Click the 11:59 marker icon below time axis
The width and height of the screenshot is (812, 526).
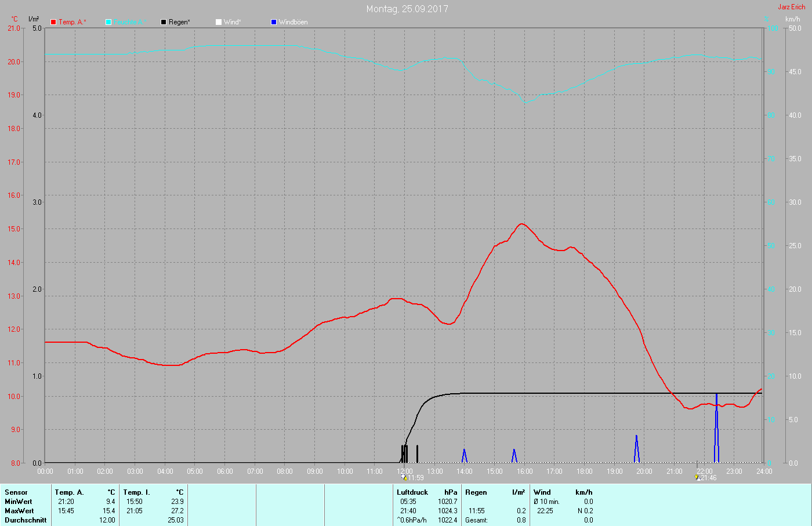[x=404, y=477]
